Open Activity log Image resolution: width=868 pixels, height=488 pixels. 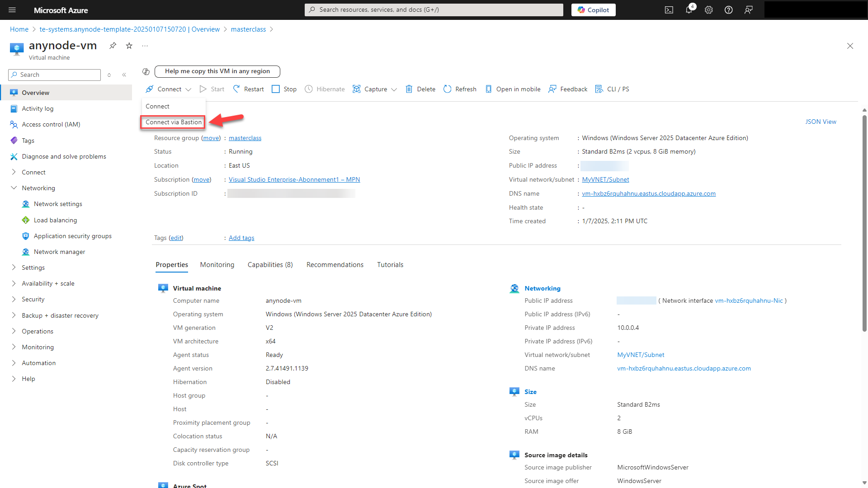click(x=38, y=109)
